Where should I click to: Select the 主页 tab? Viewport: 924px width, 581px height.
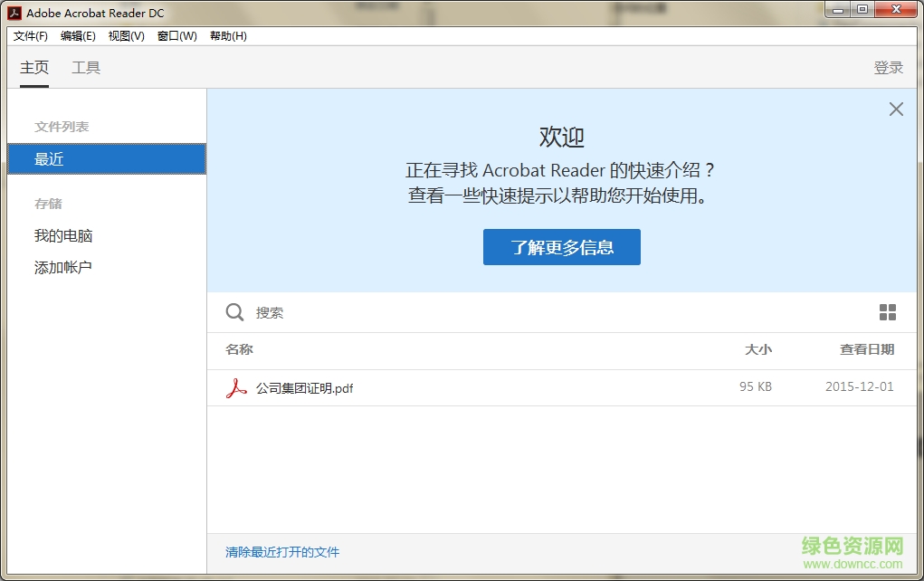click(34, 67)
